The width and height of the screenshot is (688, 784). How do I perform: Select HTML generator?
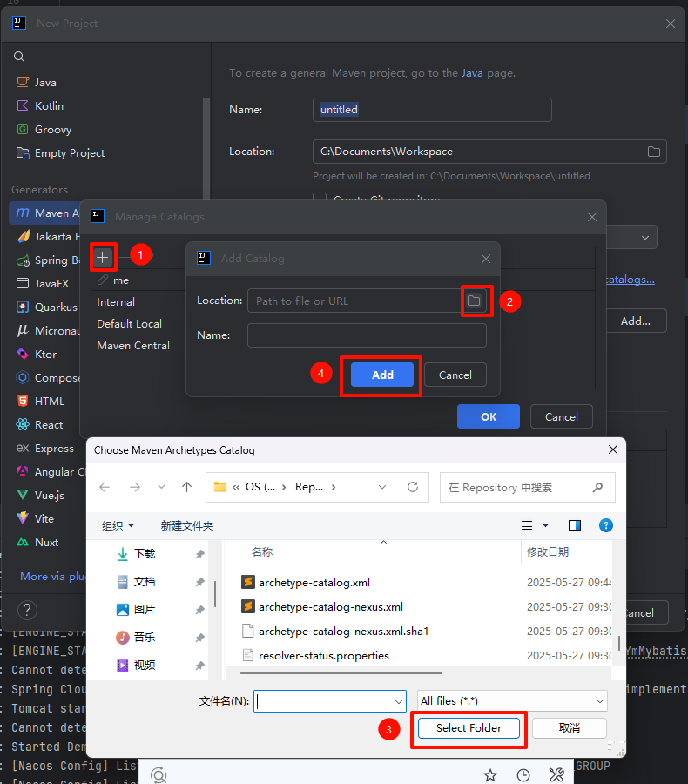(x=41, y=401)
